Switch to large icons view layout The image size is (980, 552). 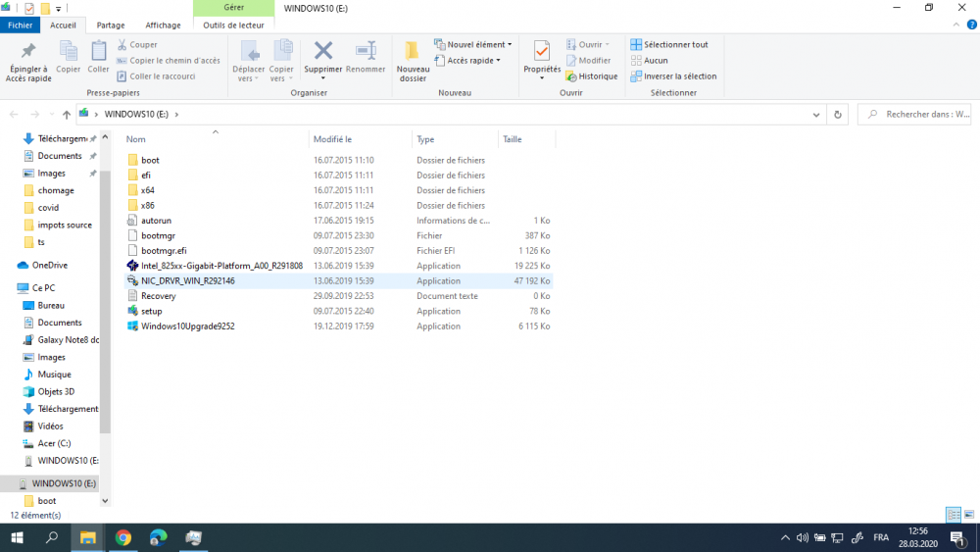969,515
